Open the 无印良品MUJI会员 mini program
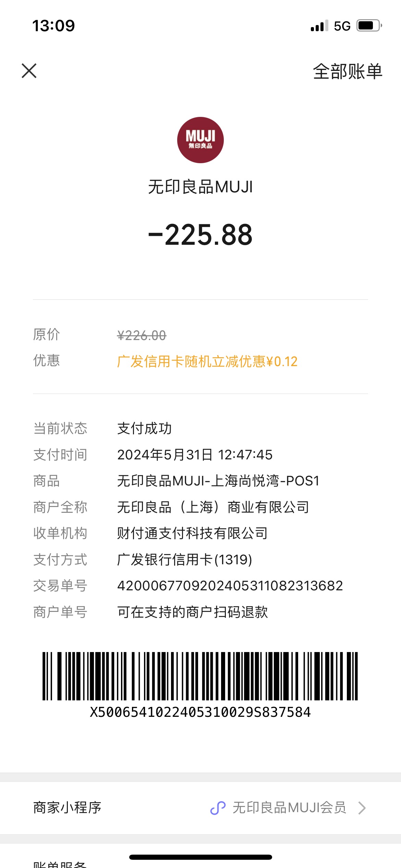 (x=289, y=808)
